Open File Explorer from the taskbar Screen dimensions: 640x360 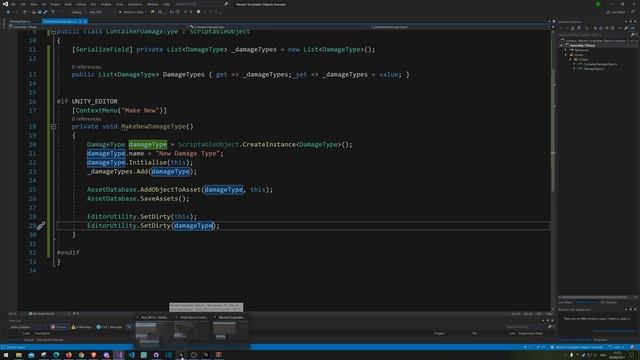tap(18, 355)
